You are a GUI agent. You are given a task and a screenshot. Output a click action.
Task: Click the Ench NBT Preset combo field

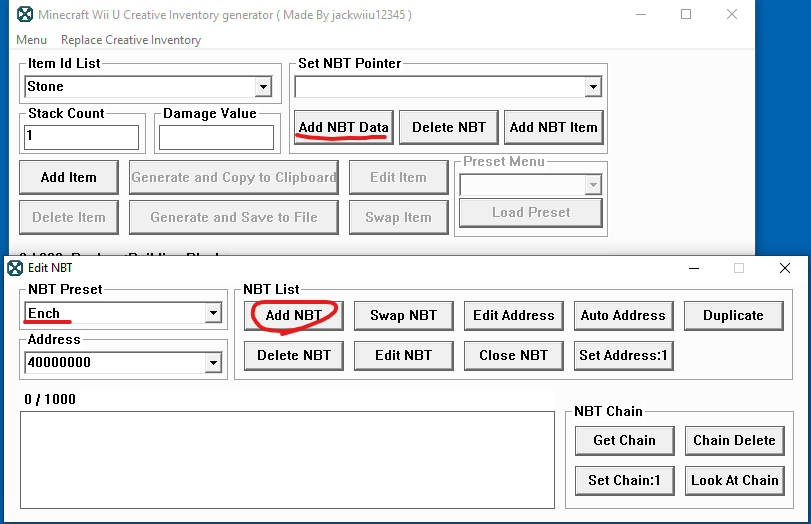click(x=123, y=313)
